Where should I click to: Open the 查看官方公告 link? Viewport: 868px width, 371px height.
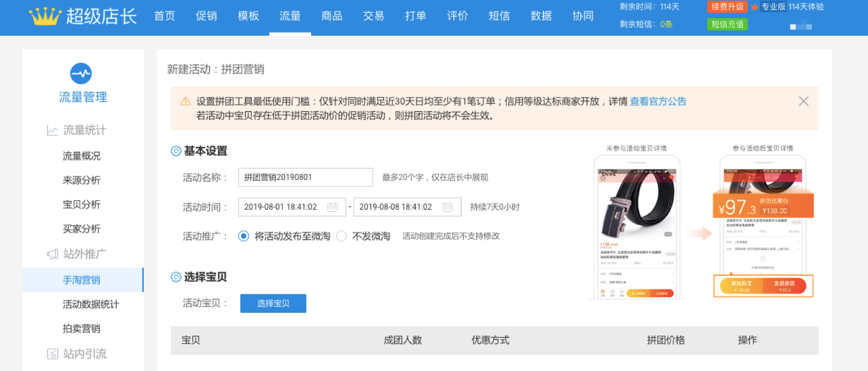pos(658,101)
